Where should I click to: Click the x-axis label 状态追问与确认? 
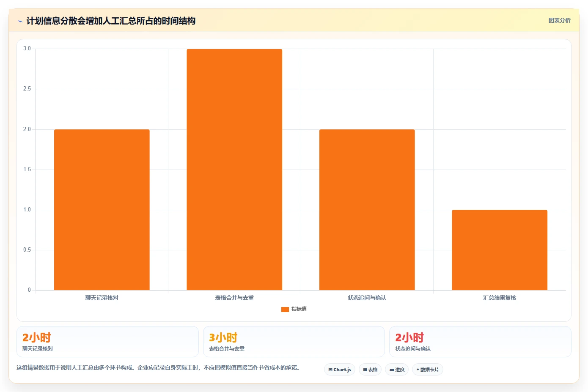click(367, 298)
